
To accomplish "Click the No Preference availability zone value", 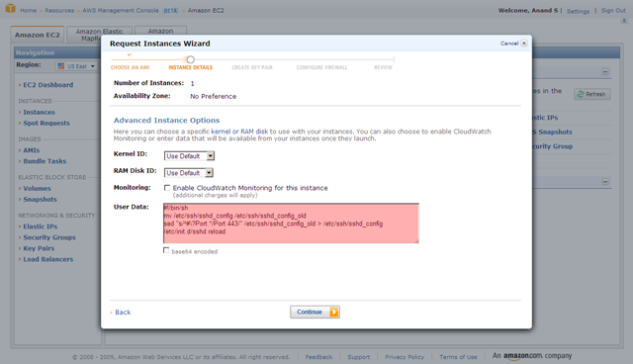I will 214,97.
